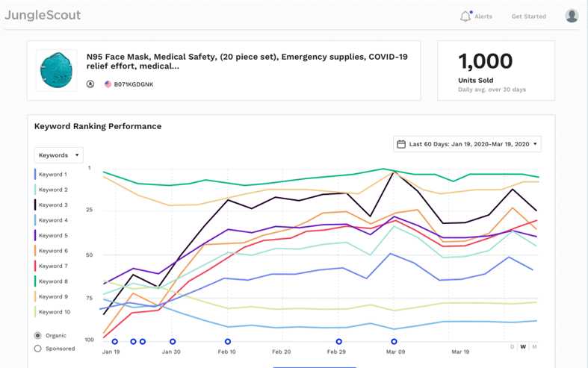
Task: Click the event marker at Jan 30
Action: coord(173,342)
